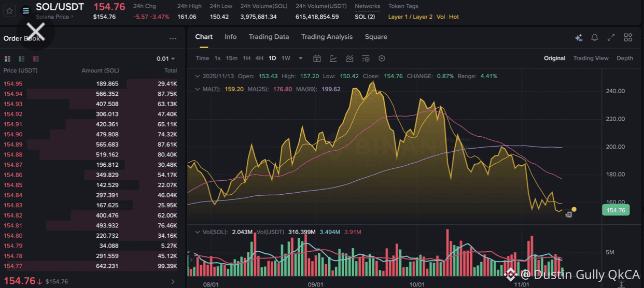
Task: Select the Time line chart interval
Action: 202,59
